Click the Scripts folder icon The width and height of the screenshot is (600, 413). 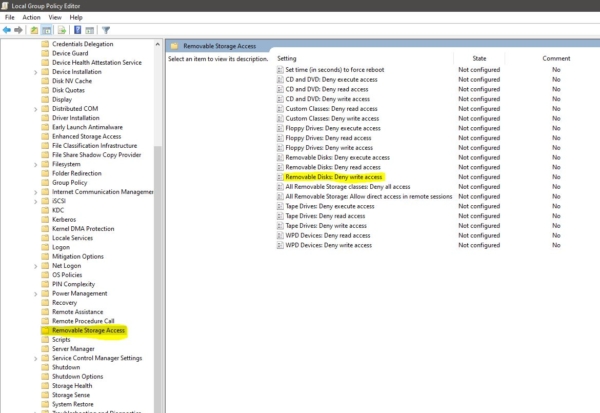[45, 340]
